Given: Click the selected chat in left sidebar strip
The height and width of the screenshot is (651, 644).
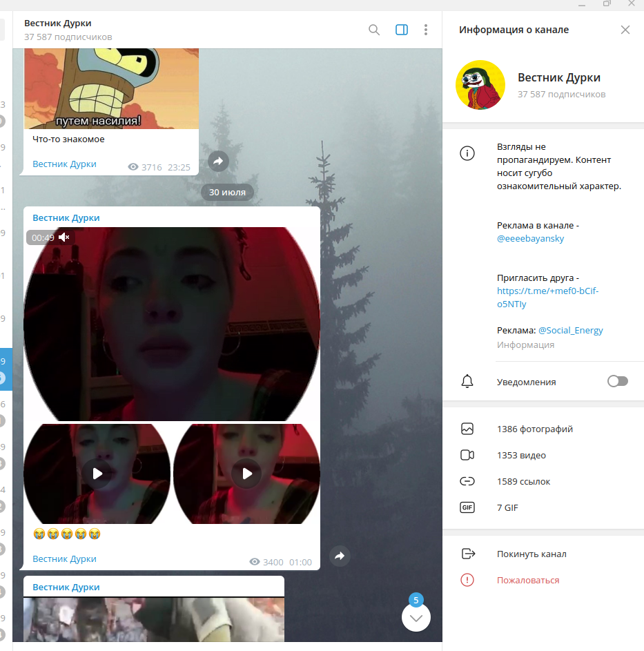Looking at the screenshot, I should pyautogui.click(x=6, y=369).
